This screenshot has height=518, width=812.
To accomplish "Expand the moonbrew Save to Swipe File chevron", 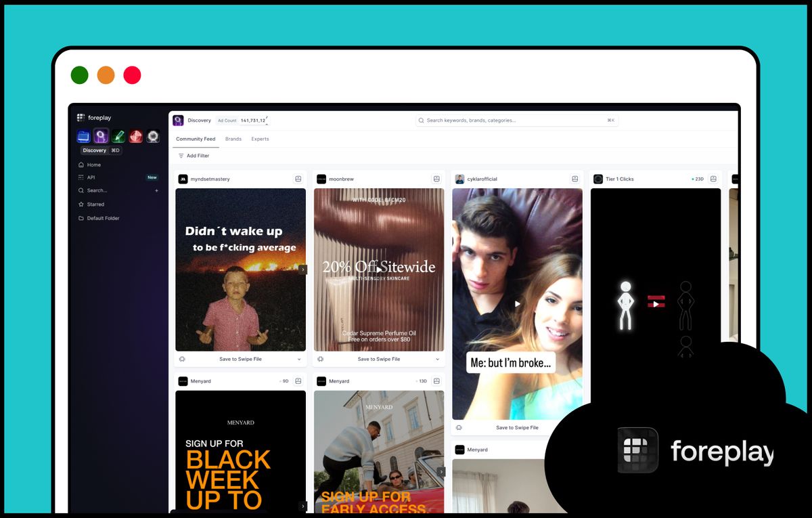I will click(x=437, y=359).
